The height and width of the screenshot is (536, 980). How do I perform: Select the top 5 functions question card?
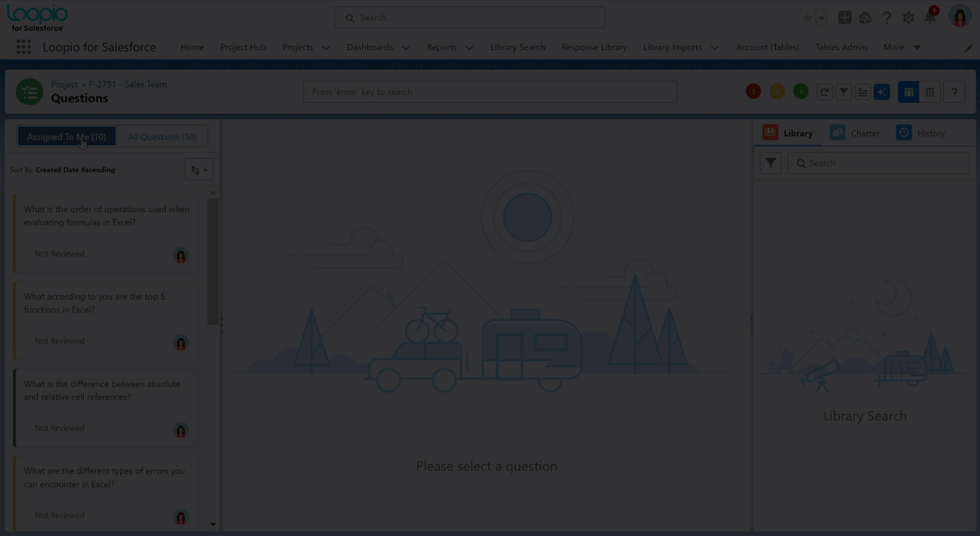(106, 321)
